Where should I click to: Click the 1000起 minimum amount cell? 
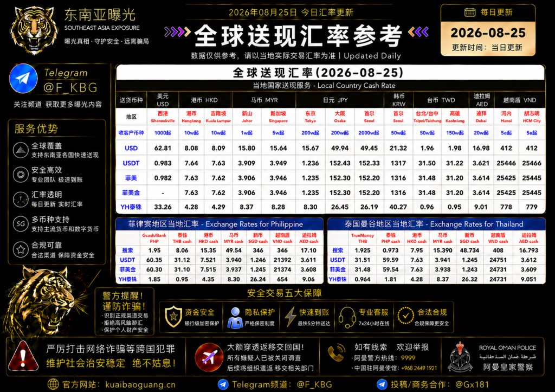tap(163, 133)
